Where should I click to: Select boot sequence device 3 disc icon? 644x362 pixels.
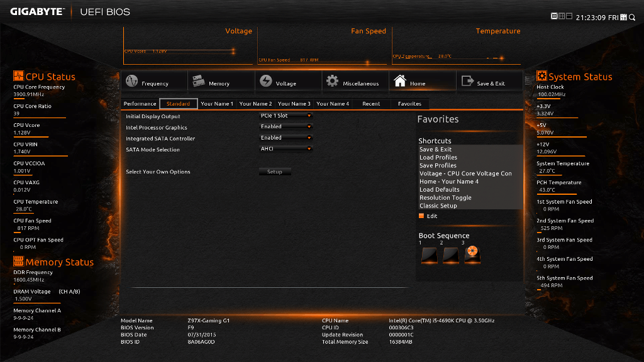pyautogui.click(x=472, y=255)
